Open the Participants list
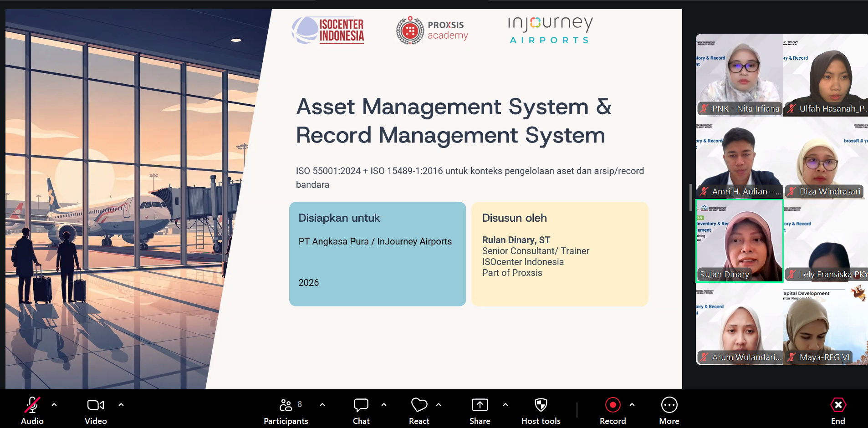The width and height of the screenshot is (868, 428). tap(286, 411)
